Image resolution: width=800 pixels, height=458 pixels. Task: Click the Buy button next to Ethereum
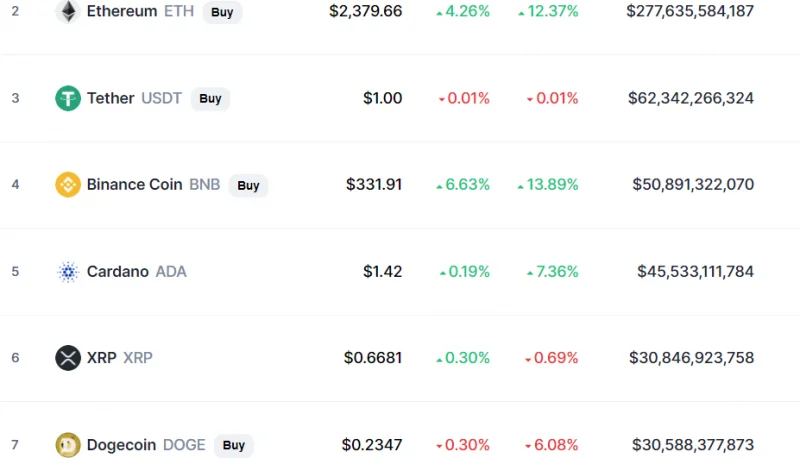(x=222, y=12)
